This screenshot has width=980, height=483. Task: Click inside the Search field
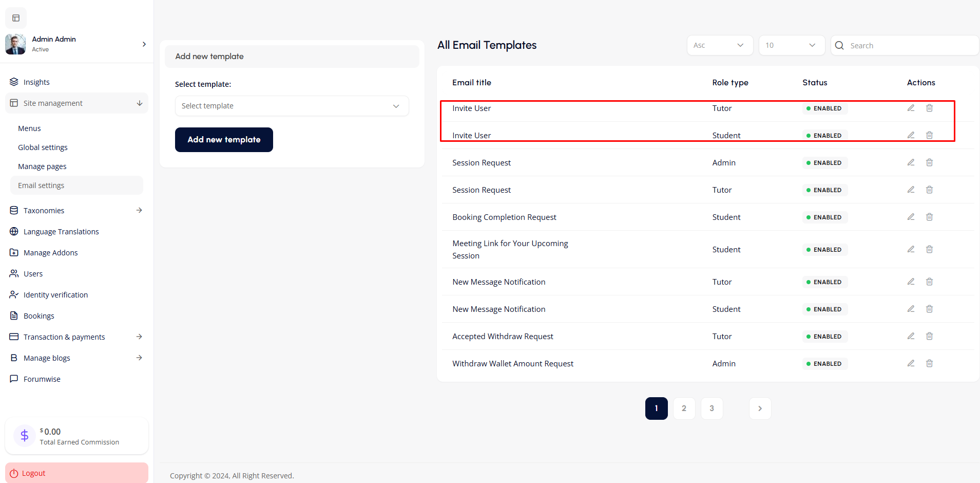(904, 45)
